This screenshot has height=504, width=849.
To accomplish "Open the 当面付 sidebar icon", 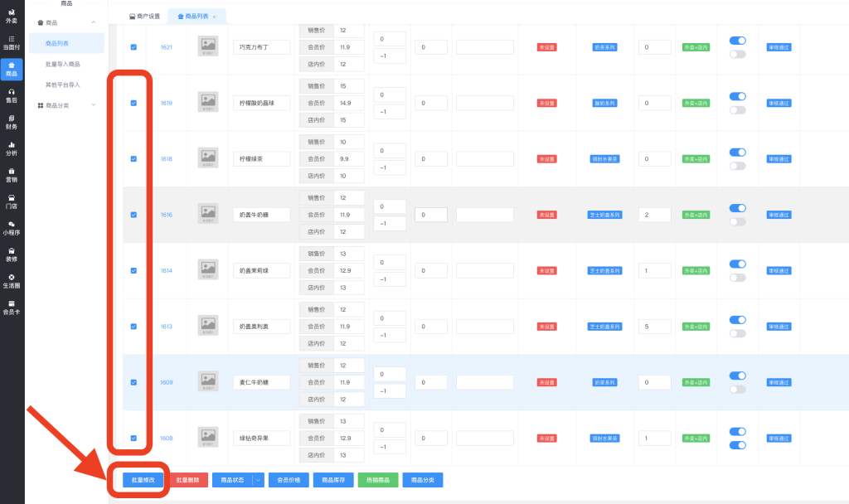I will 12,43.
